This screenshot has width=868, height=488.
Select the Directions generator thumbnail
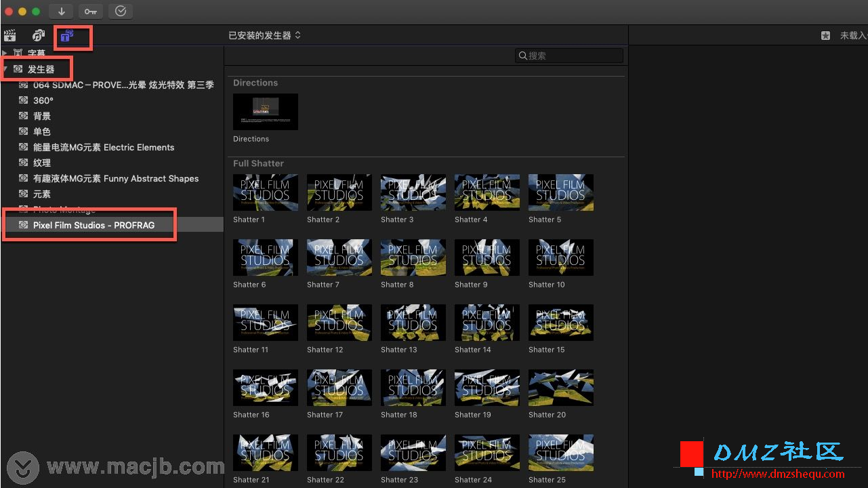pos(266,112)
